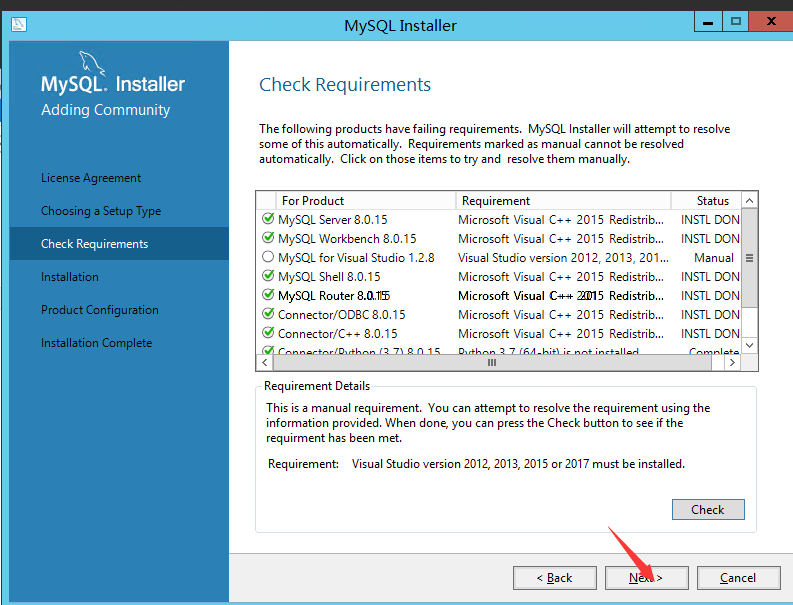Viewport: 793px width, 605px height.
Task: Close the MySQL Installer window
Action: coord(771,21)
